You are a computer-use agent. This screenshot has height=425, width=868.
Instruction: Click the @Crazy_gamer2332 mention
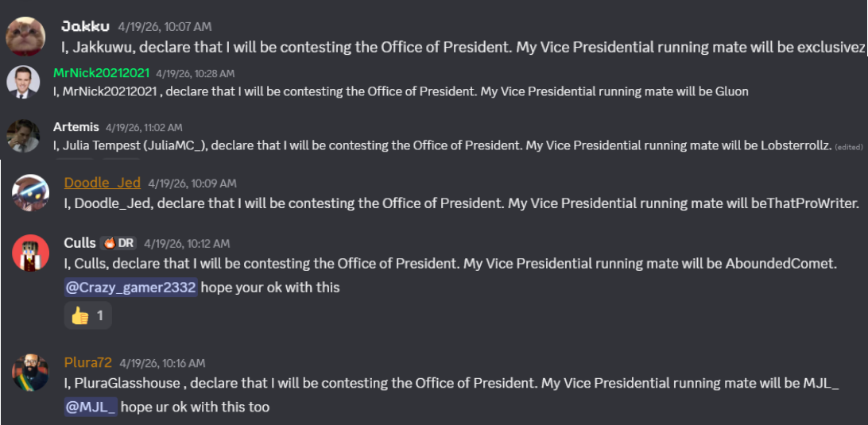(x=130, y=288)
